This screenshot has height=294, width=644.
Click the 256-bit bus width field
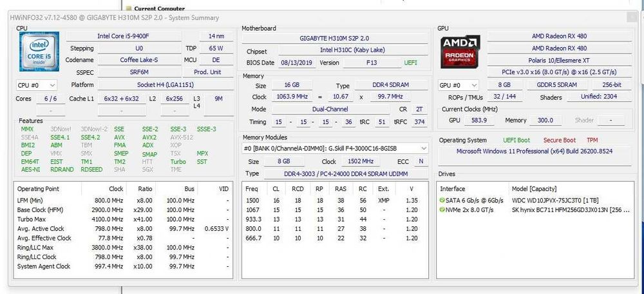(x=612, y=85)
